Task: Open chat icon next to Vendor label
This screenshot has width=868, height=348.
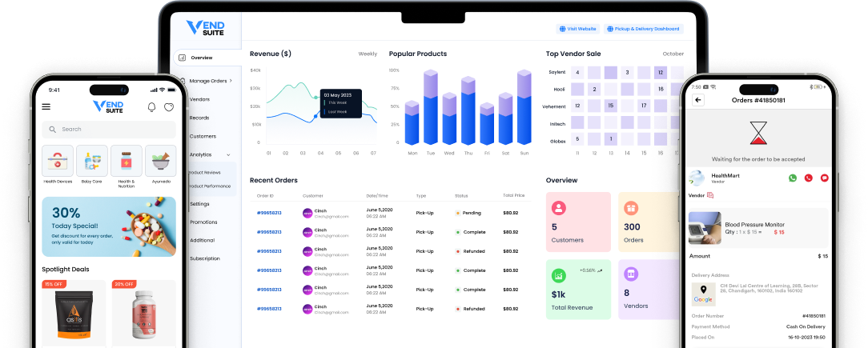Action: [710, 195]
